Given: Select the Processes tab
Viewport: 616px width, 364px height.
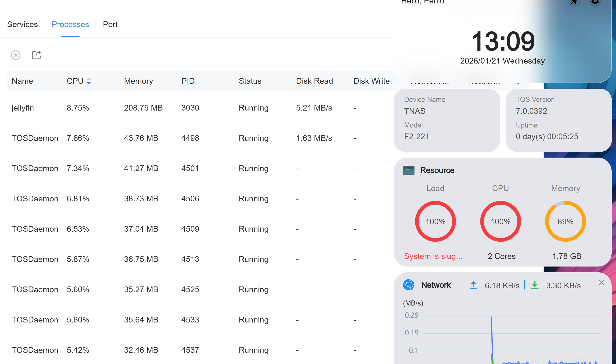Looking at the screenshot, I should (x=70, y=24).
